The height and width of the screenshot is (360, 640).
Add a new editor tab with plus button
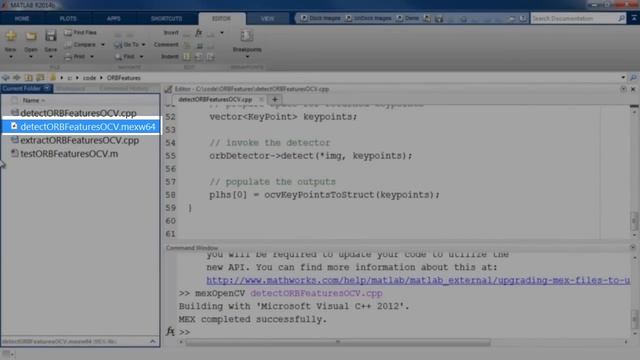pos(275,99)
